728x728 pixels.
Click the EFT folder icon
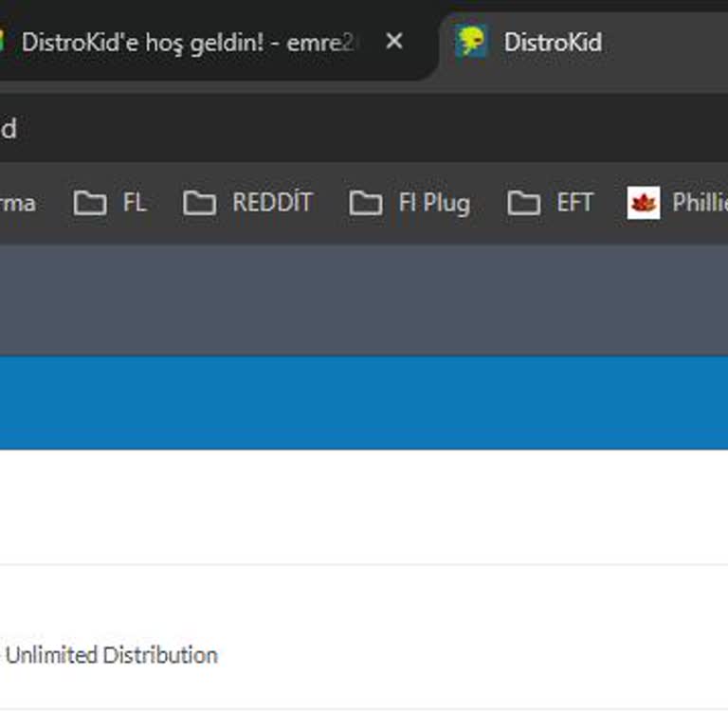523,203
